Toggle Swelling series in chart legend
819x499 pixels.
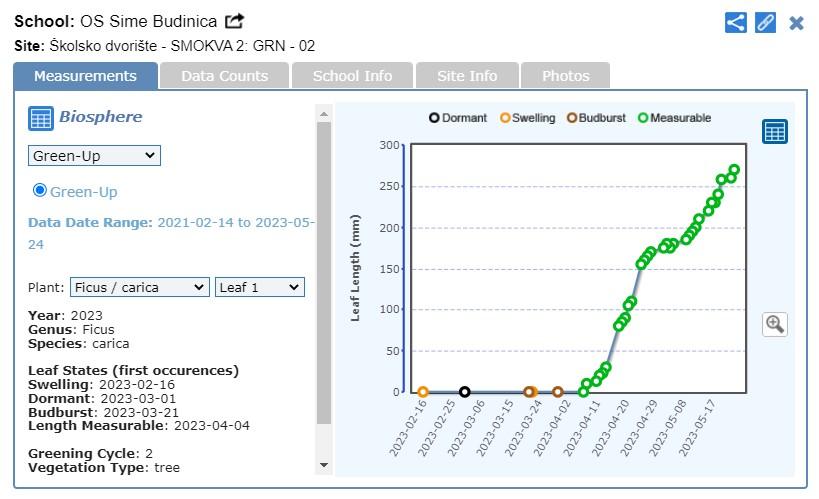527,118
